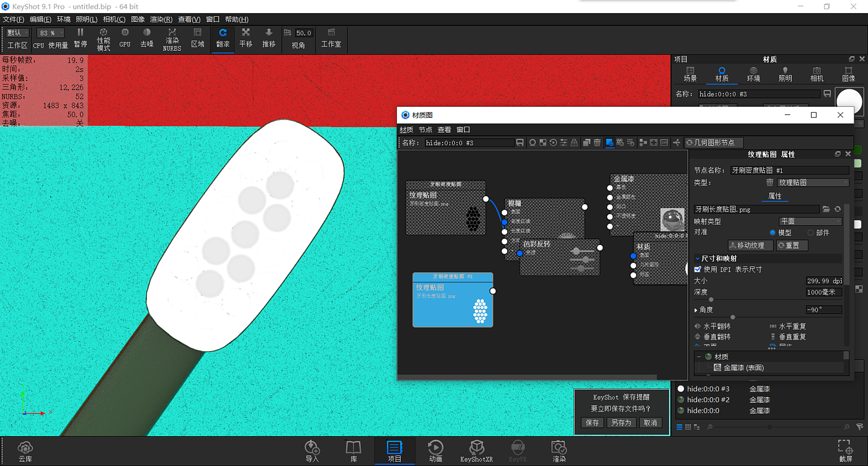868x466 pixels.
Task: Click the 节点名称 input field
Action: pyautogui.click(x=790, y=170)
